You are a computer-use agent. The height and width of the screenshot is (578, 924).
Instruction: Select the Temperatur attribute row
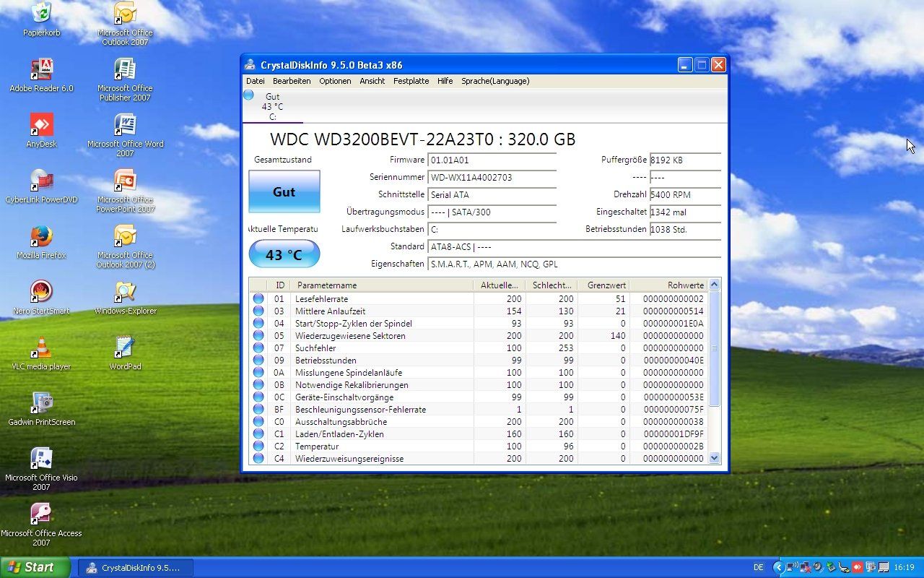coord(479,447)
